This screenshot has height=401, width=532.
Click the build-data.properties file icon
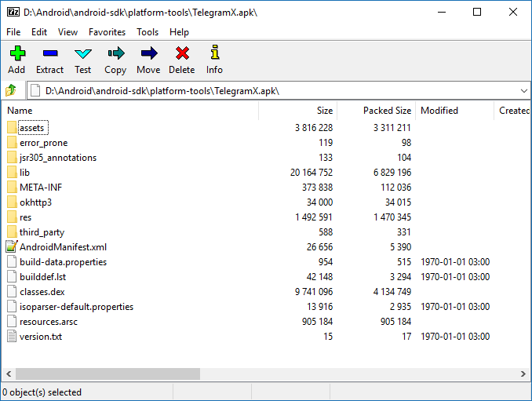tap(12, 262)
